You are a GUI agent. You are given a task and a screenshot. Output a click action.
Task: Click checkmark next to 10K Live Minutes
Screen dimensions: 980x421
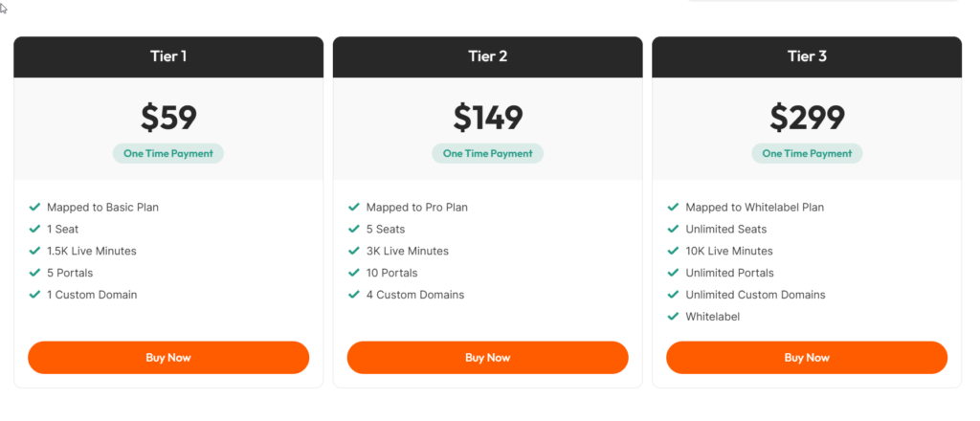(x=673, y=251)
